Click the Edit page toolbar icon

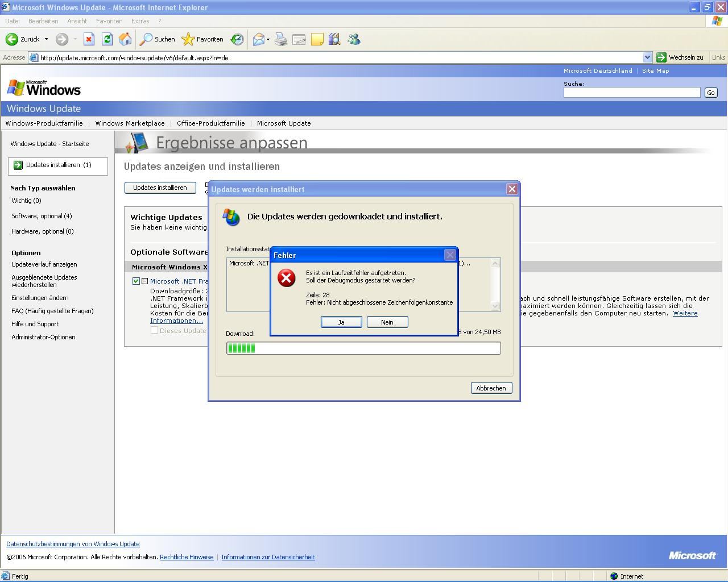pos(299,39)
